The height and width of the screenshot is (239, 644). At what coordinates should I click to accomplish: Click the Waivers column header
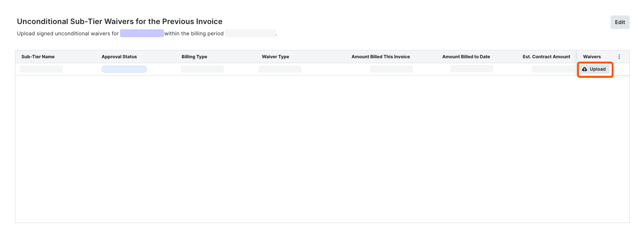click(x=592, y=57)
